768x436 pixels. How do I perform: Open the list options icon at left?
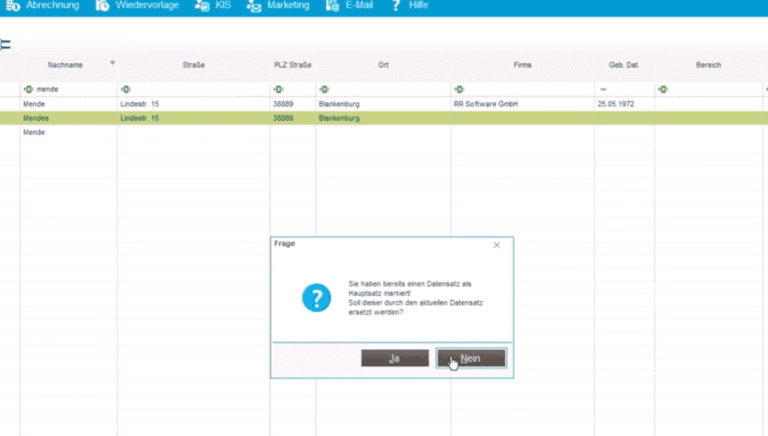[x=5, y=45]
